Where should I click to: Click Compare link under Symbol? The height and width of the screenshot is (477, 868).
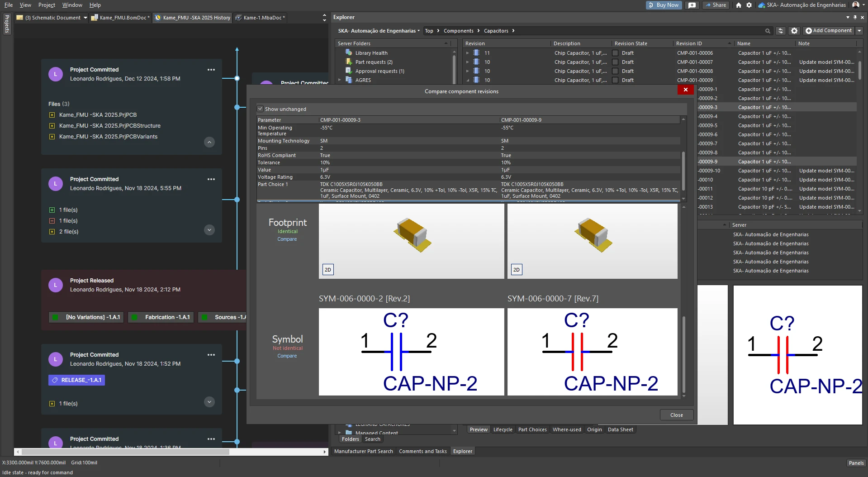coord(287,356)
